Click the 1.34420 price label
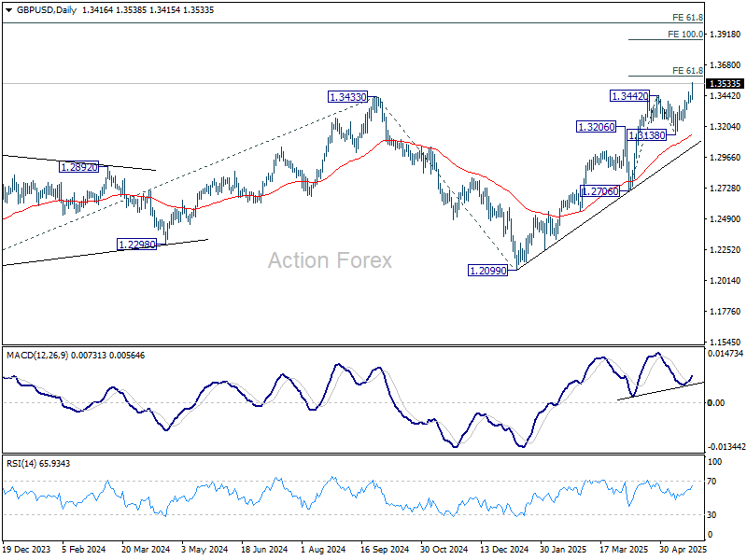This screenshot has width=747, height=560. coord(630,96)
